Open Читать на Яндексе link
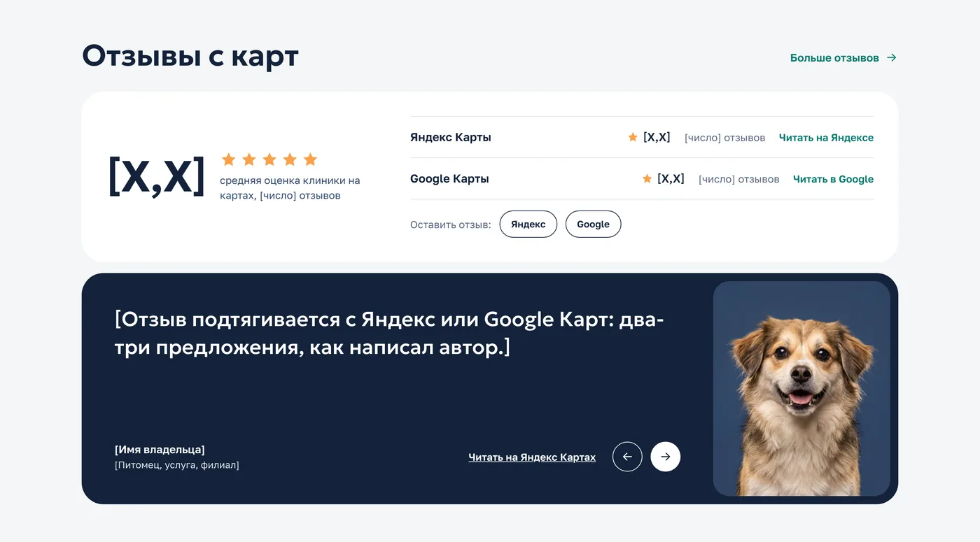Screen dimensions: 980x542 tap(826, 138)
